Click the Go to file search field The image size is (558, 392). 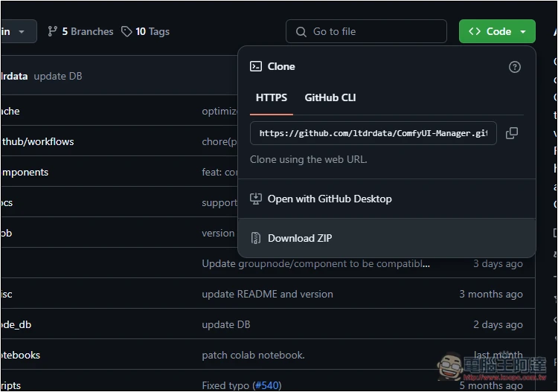tap(366, 31)
